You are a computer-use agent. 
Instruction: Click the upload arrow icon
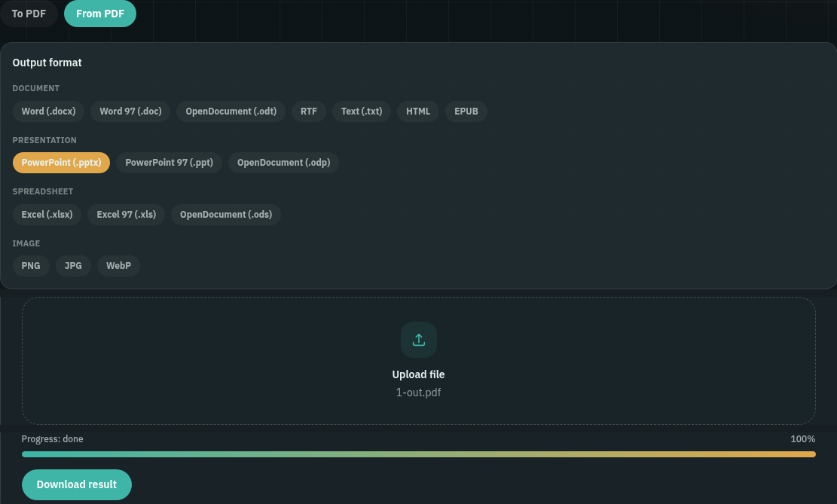pos(419,340)
